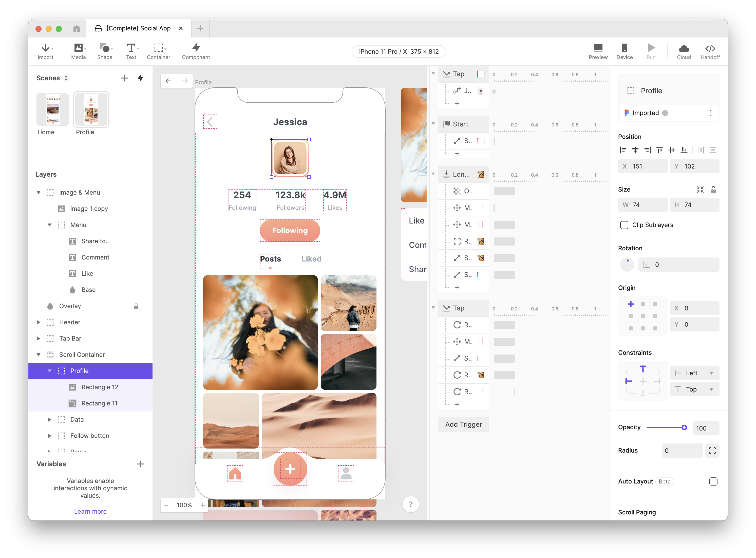Click the Add Trigger button
Viewport: 756px width, 558px height.
point(463,424)
